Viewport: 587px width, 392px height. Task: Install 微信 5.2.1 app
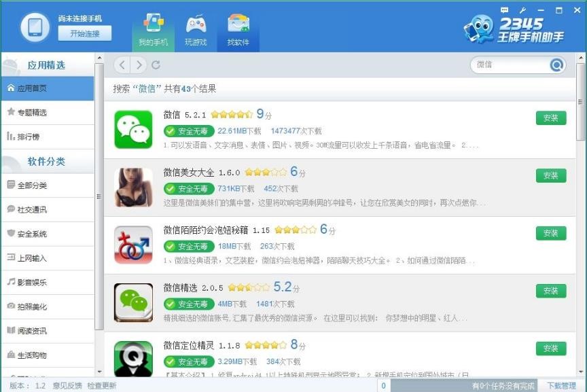[550, 118]
